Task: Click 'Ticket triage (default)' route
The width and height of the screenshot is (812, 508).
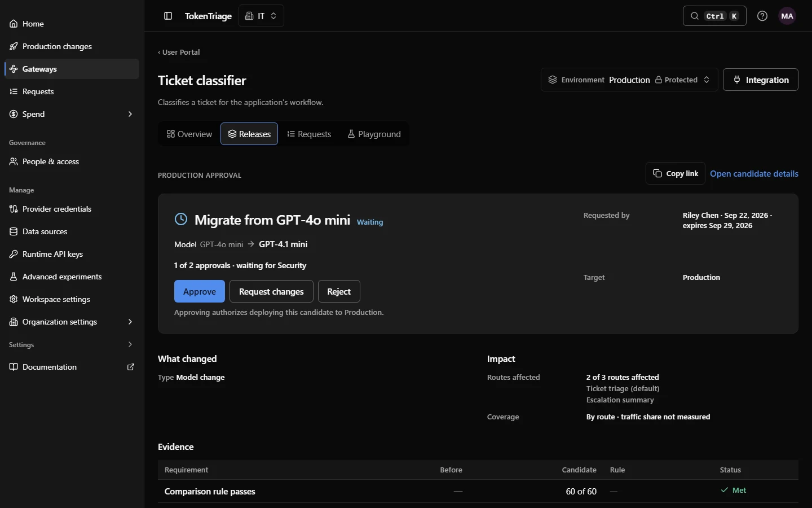Action: point(623,388)
